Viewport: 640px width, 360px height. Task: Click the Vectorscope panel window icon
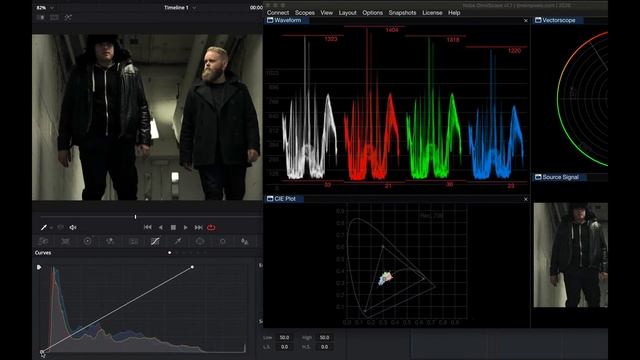click(x=538, y=20)
